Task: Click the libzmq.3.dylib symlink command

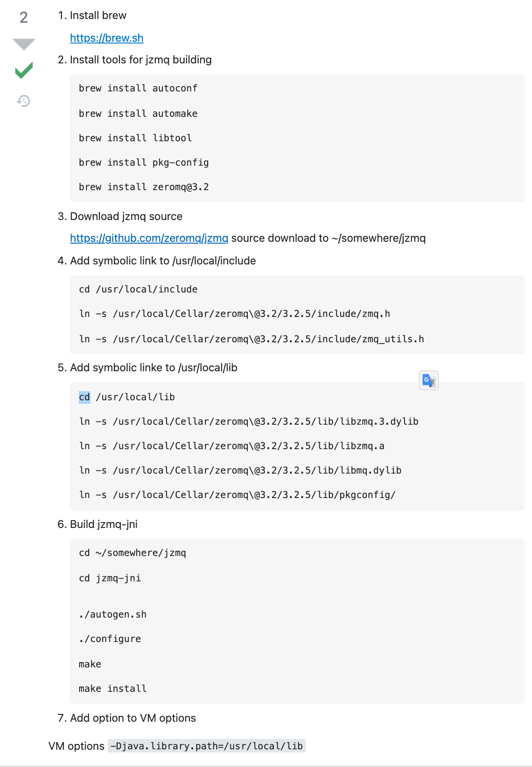Action: 249,422
